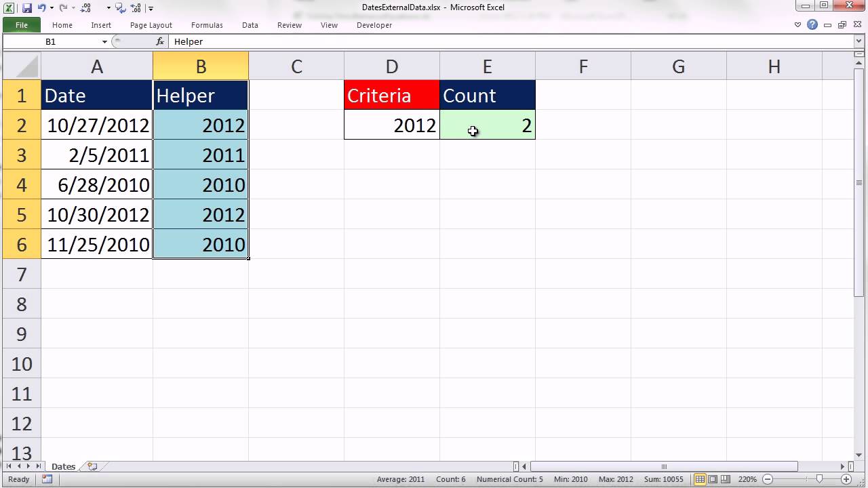Open the File tab
This screenshot has height=488, width=868.
22,25
